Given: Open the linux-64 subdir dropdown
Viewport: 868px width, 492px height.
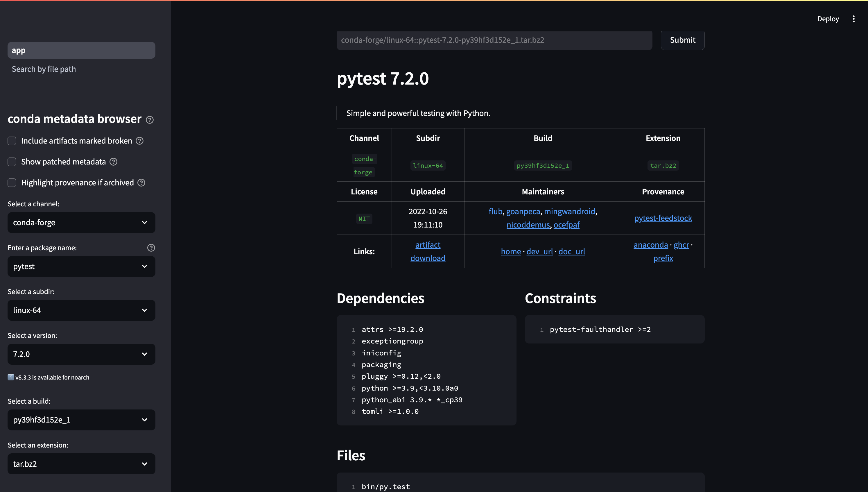Looking at the screenshot, I should tap(81, 310).
